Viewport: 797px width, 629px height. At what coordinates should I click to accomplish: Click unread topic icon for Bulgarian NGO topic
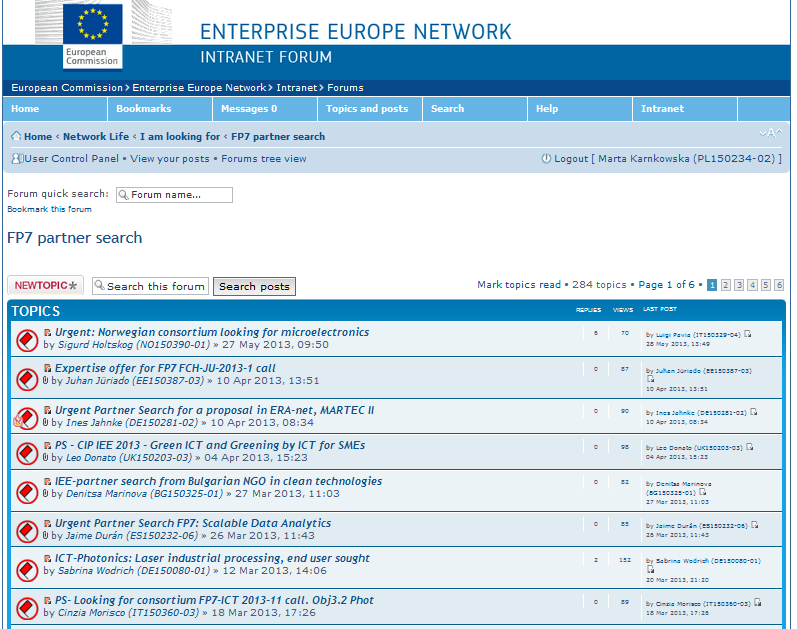27,492
